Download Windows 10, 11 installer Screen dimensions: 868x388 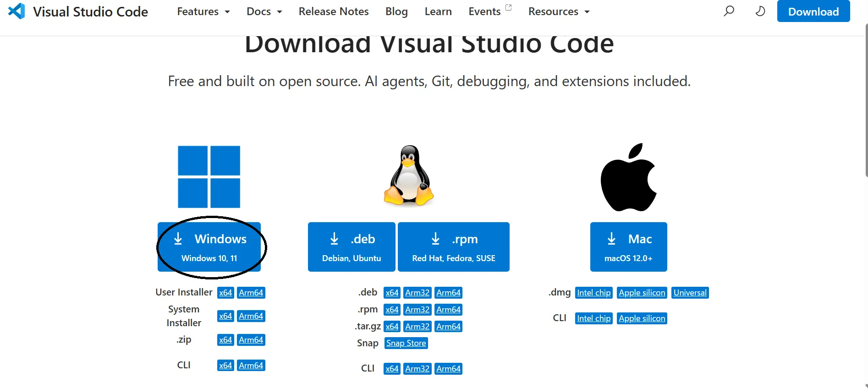point(209,247)
